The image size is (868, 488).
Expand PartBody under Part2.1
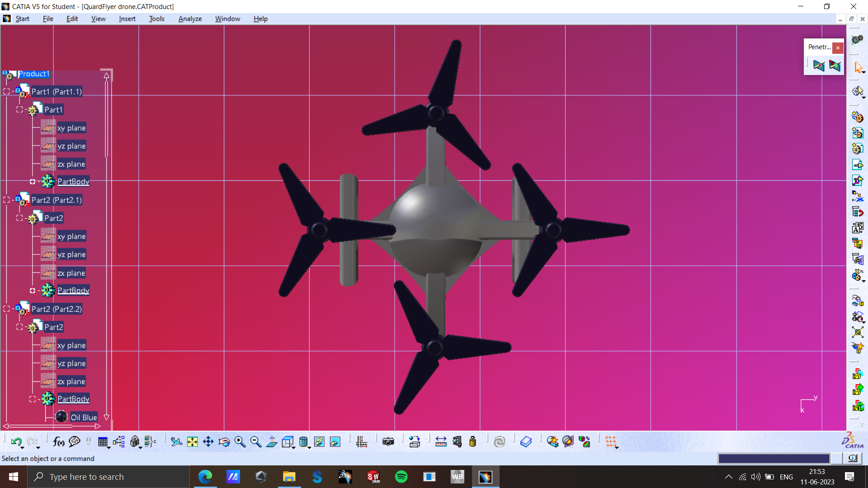[x=33, y=291]
